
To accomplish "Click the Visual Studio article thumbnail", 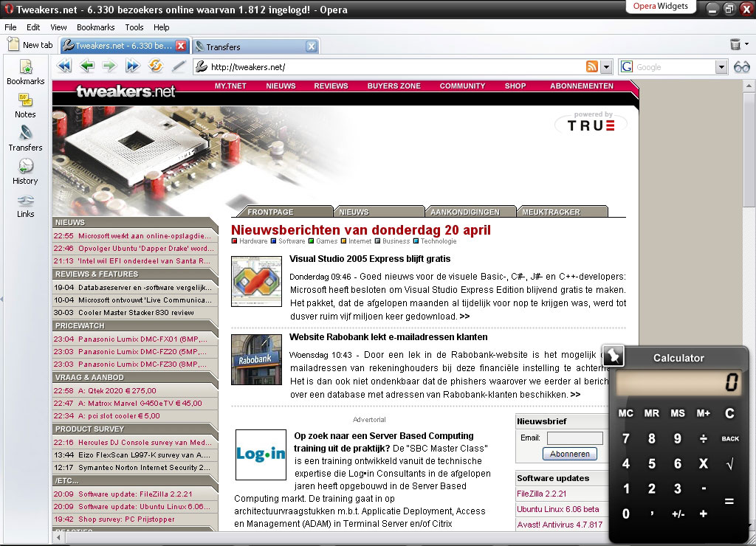I will click(256, 281).
